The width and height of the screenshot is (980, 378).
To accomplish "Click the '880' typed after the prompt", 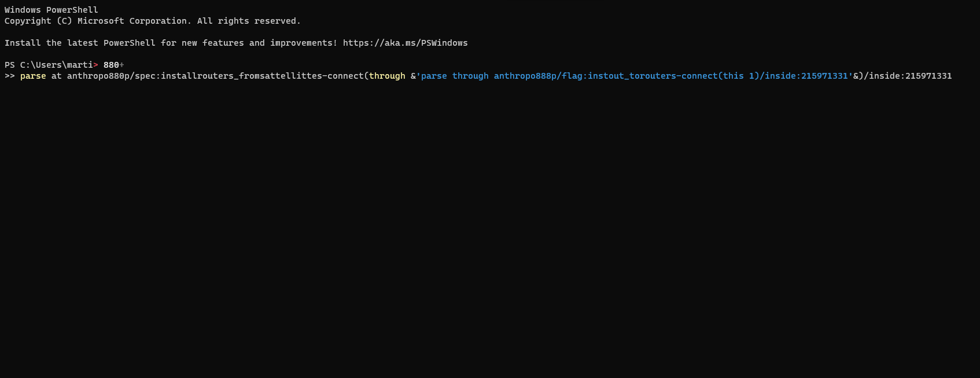I will point(111,65).
